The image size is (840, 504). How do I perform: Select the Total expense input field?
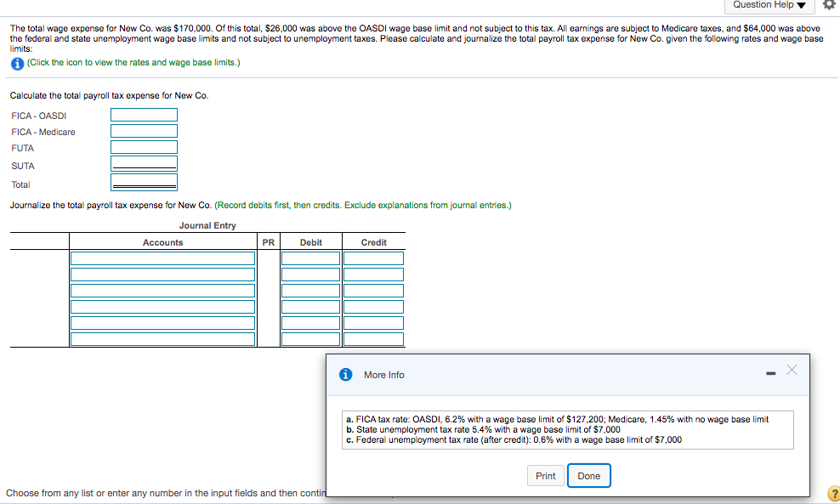point(143,181)
